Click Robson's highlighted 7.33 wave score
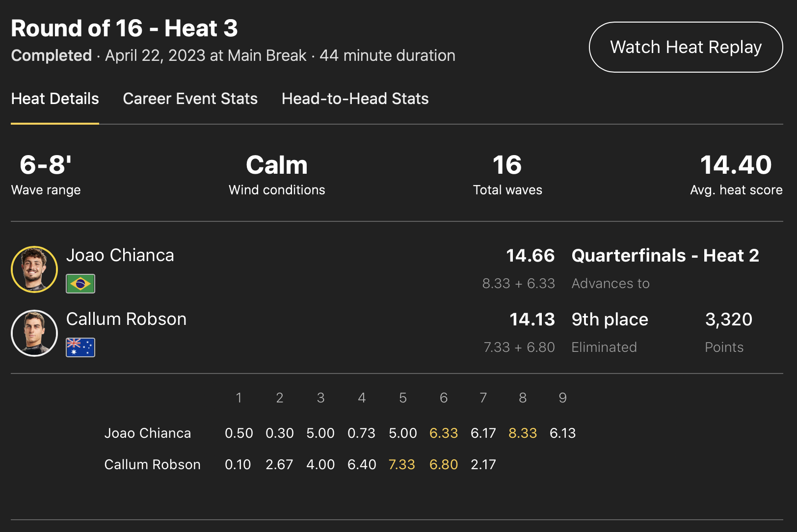Screen dimensions: 797x532 click(401, 465)
